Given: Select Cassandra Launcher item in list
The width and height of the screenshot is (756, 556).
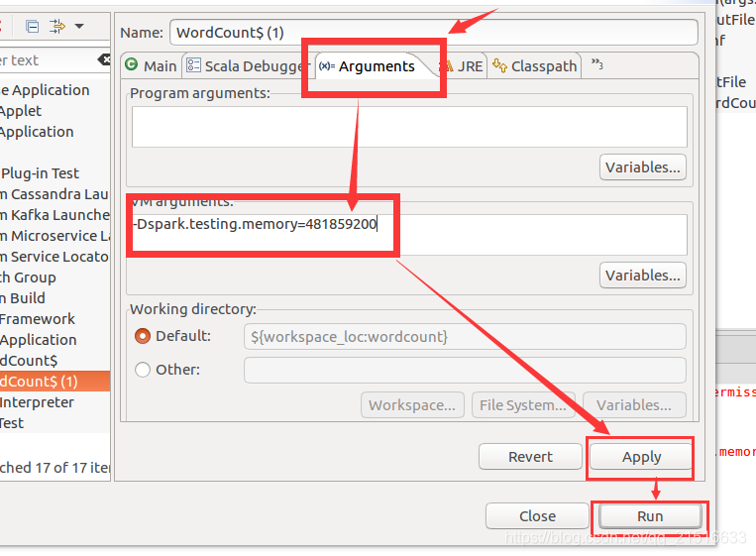Looking at the screenshot, I should (54, 194).
